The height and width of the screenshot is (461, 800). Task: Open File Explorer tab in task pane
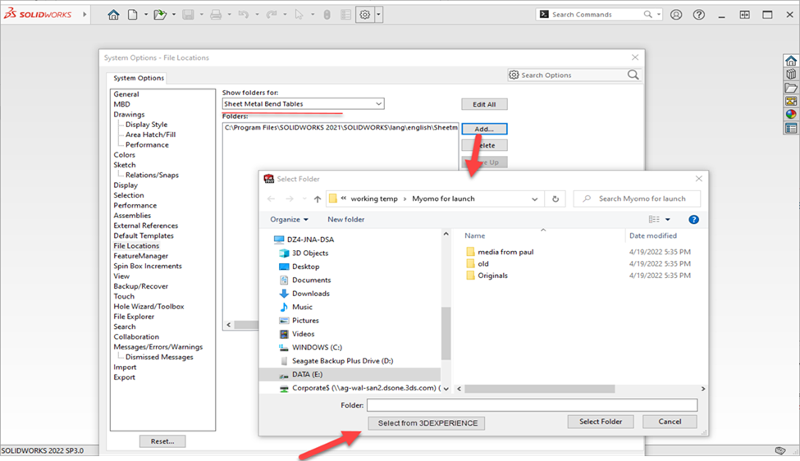click(791, 88)
